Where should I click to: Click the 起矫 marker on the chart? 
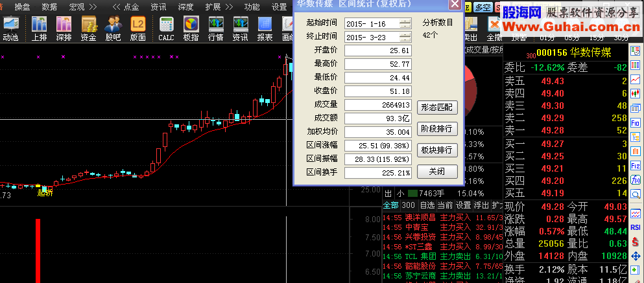coord(45,193)
